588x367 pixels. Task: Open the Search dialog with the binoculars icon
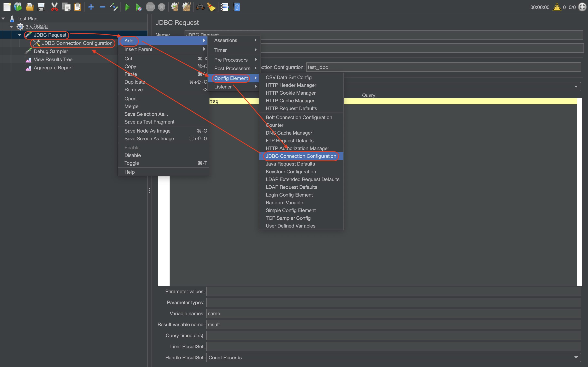coord(200,7)
